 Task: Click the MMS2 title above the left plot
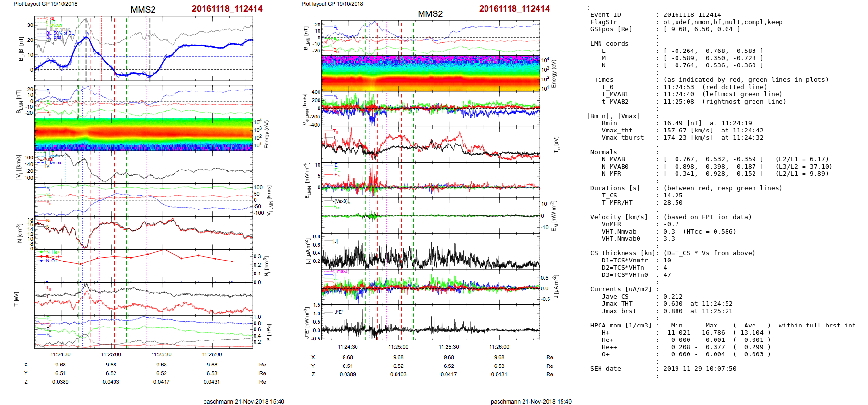point(143,10)
